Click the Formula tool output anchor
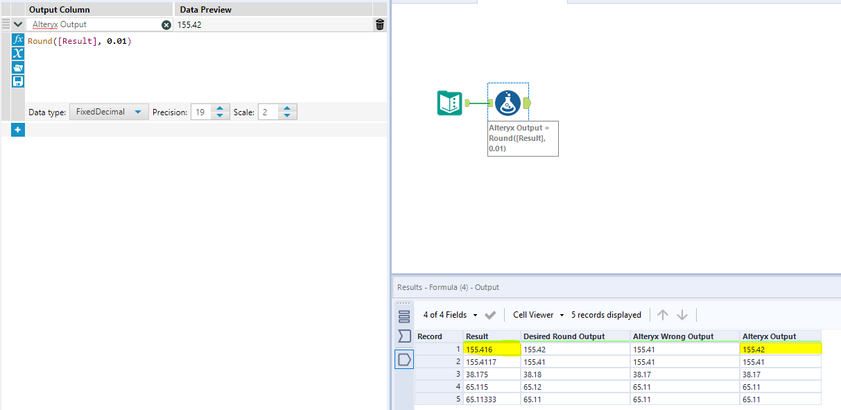Image resolution: width=841 pixels, height=410 pixels. coord(526,102)
